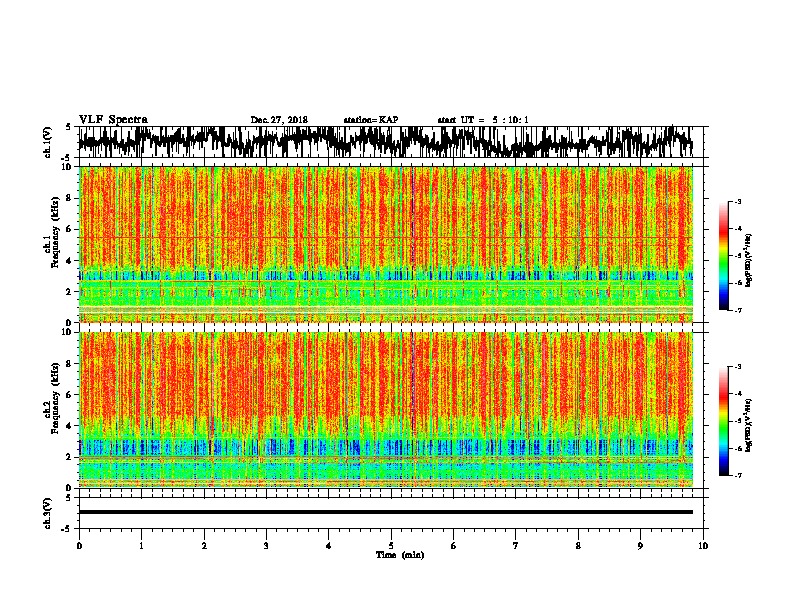Click the "ch.1(V)" waveform axis label
The width and height of the screenshot is (792, 612).
(x=48, y=142)
